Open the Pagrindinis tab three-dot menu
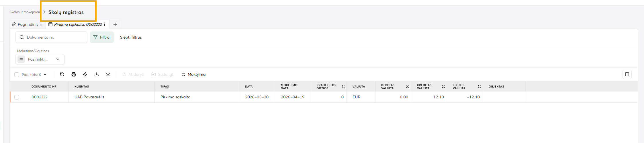 [x=41, y=24]
